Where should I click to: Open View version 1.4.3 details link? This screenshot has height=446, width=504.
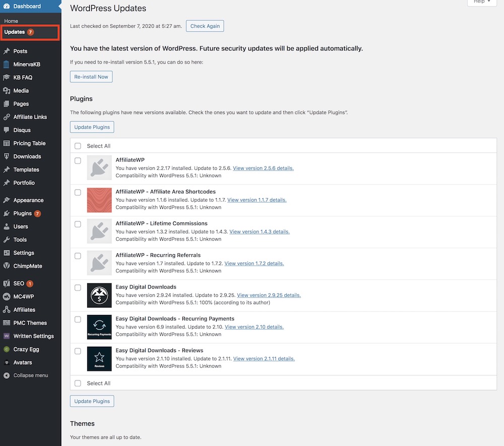click(260, 232)
